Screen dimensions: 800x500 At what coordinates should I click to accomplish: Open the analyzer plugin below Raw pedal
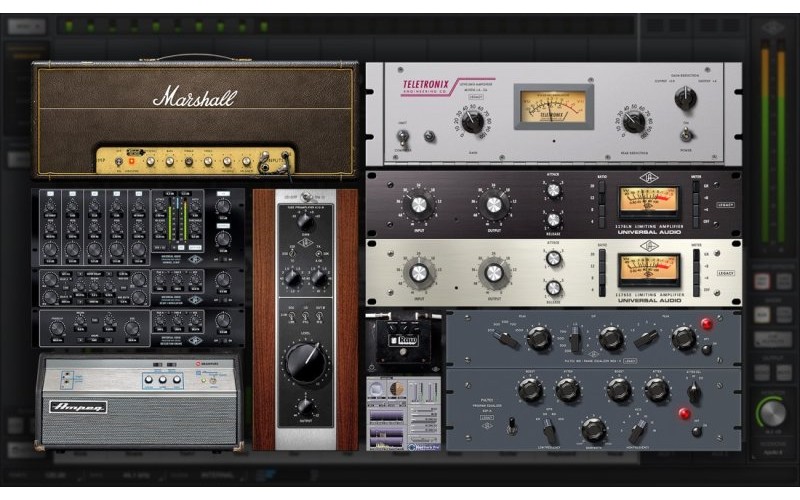tap(404, 413)
